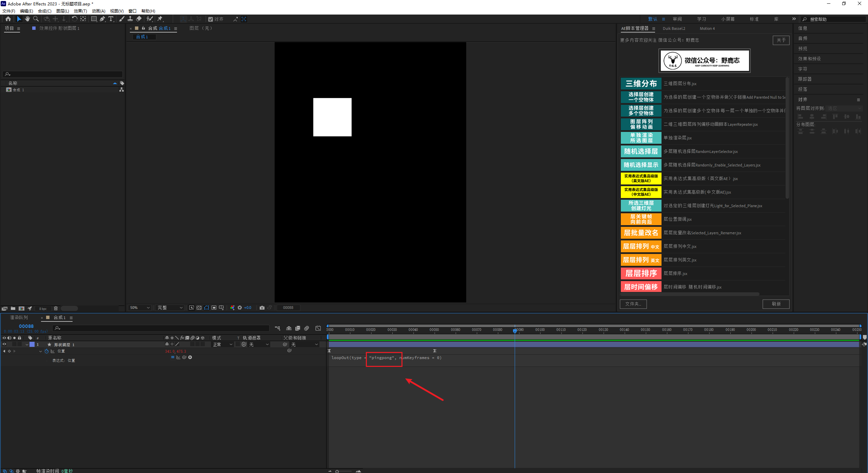
Task: Click the timeline zoom slider handle
Action: pyautogui.click(x=337, y=471)
